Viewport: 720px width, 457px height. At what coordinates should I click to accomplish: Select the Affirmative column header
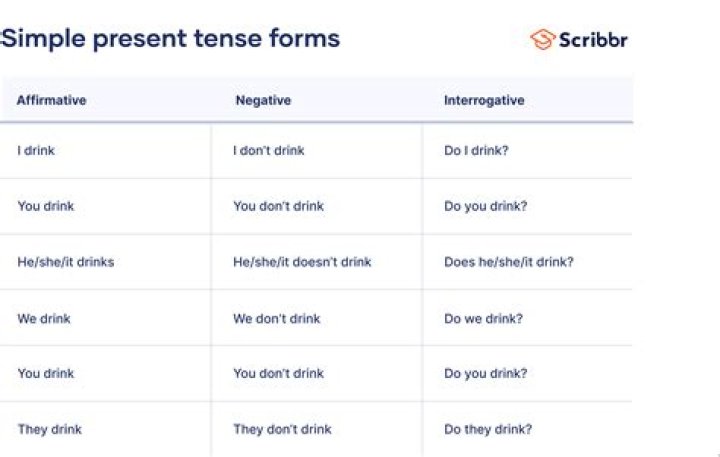coord(51,101)
